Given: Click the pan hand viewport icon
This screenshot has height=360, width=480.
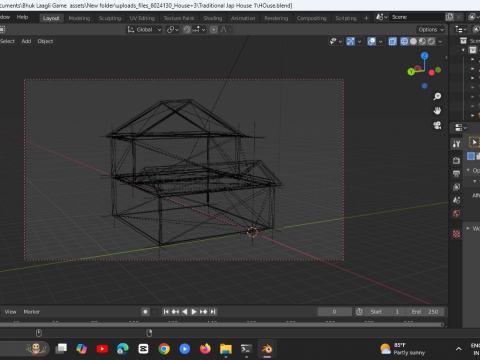Looking at the screenshot, I should 437,111.
